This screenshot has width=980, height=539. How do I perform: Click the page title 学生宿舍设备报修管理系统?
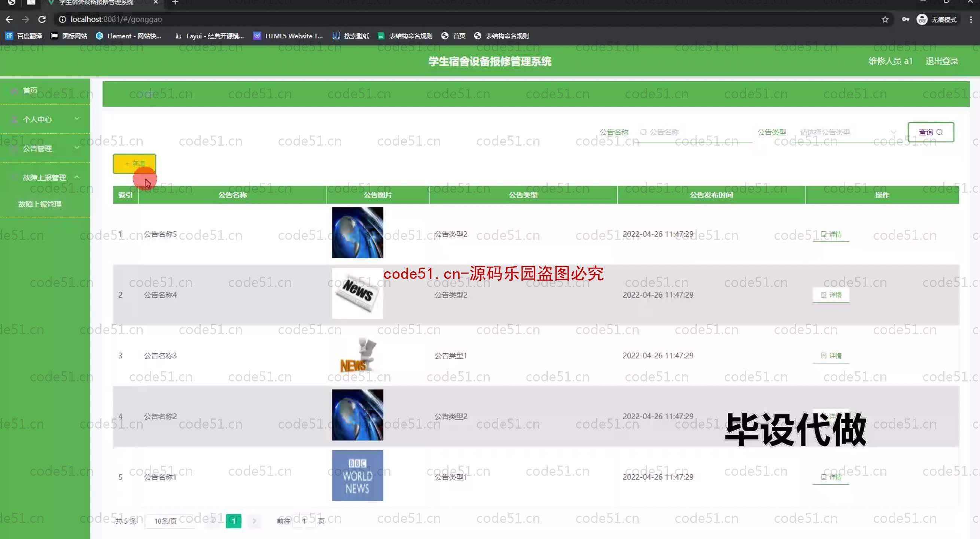click(x=490, y=61)
